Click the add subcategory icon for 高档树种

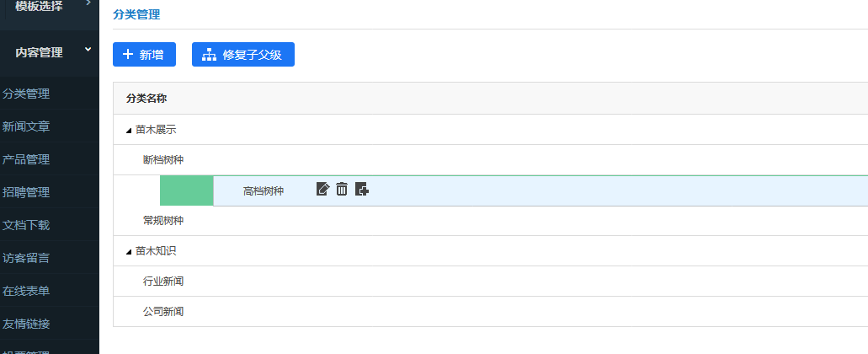362,189
